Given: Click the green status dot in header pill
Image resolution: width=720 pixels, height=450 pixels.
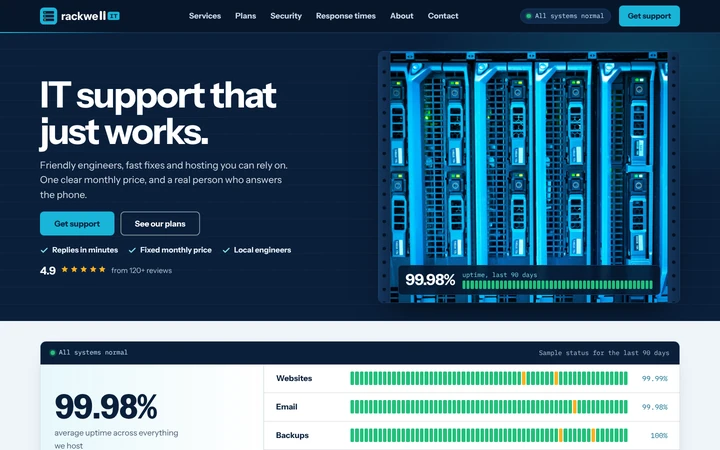Looking at the screenshot, I should [529, 16].
